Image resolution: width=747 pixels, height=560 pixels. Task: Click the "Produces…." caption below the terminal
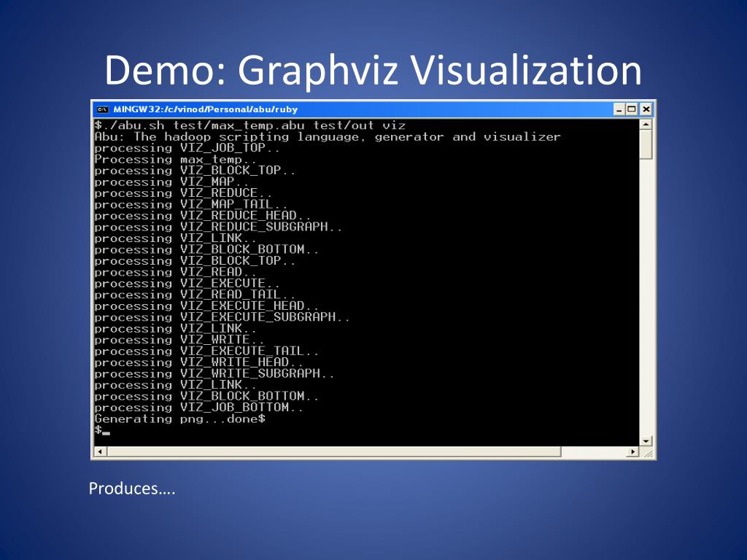click(132, 489)
